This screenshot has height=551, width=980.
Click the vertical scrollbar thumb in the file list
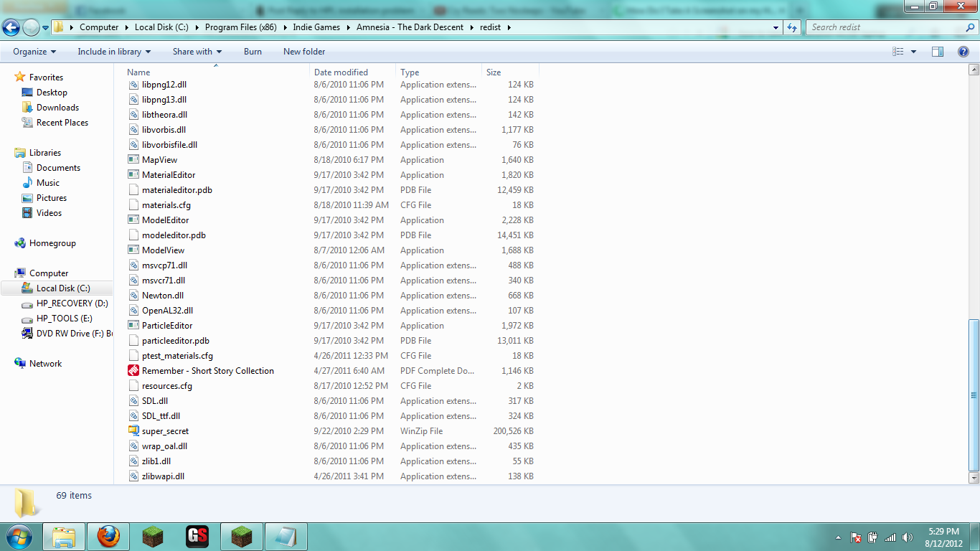point(974,395)
